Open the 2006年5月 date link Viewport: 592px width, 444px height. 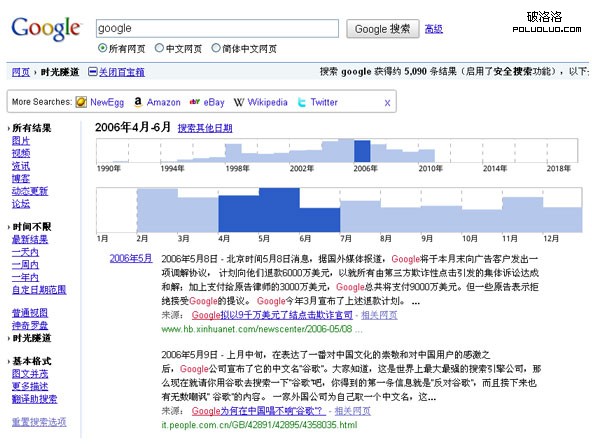pos(131,258)
